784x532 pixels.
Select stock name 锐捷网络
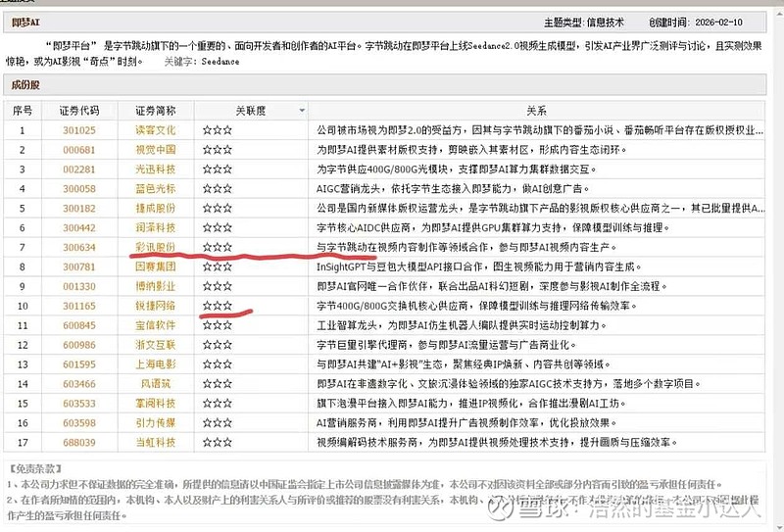point(156,306)
